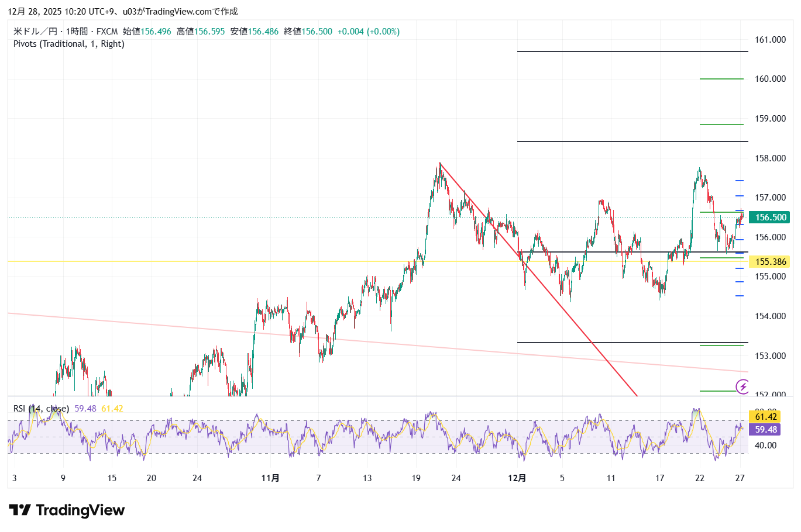Click the purple 59.48 RSI value label
801x532 pixels.
coord(765,430)
